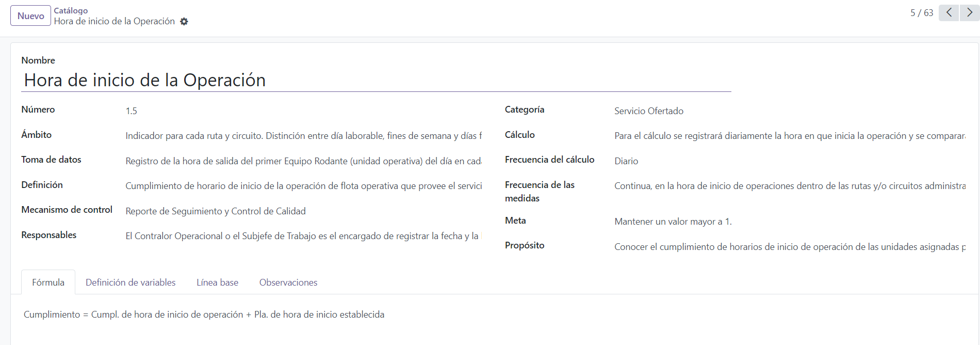Click the Frecuencia del cálculo label
The image size is (980, 345).
point(549,160)
